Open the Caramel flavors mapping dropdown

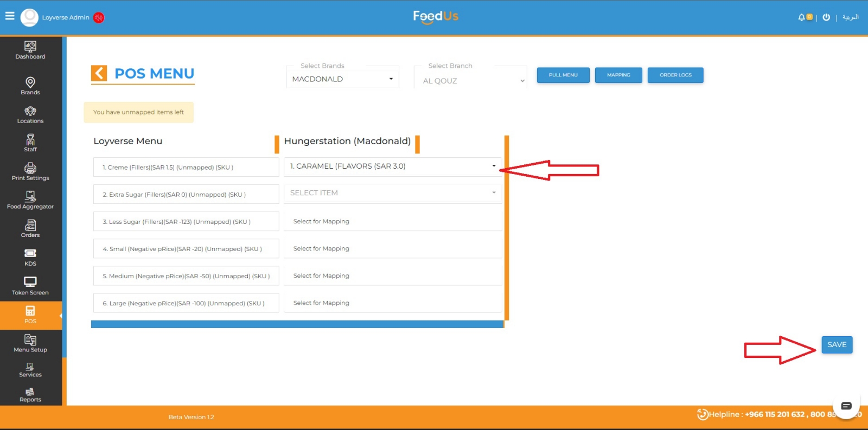(x=393, y=166)
